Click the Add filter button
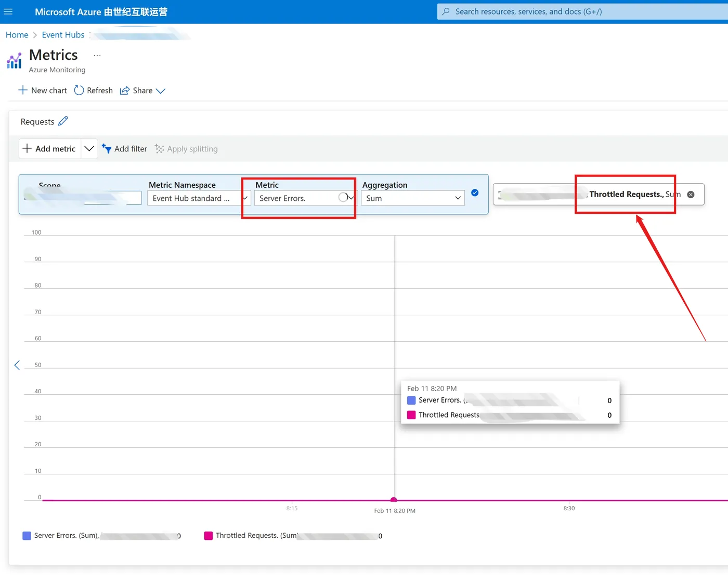The height and width of the screenshot is (581, 728). point(124,149)
